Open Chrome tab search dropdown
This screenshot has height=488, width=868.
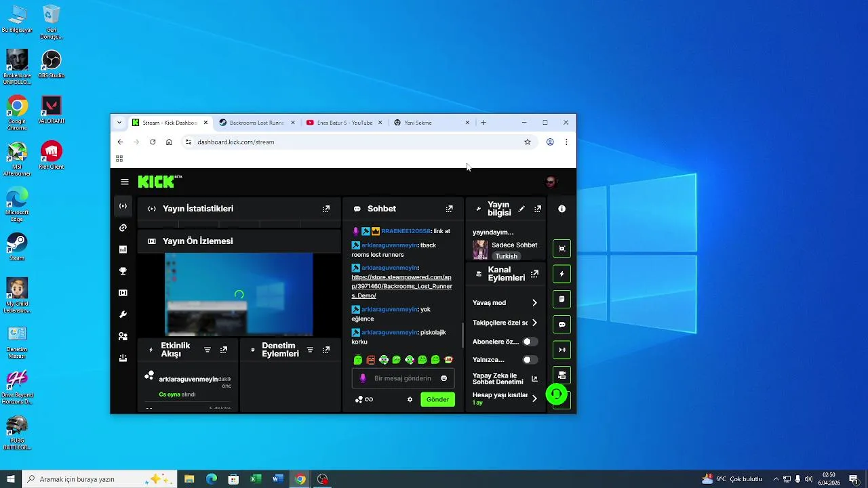119,123
